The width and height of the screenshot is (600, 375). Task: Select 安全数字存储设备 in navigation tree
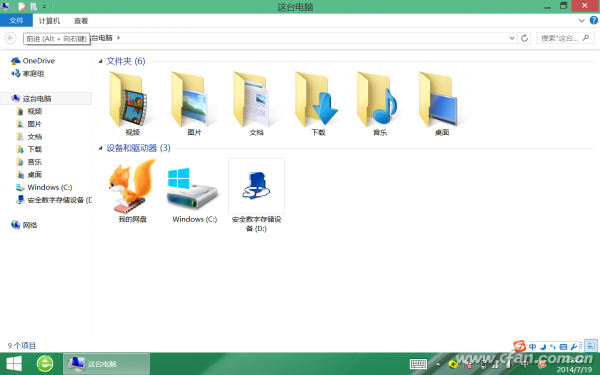(x=54, y=200)
